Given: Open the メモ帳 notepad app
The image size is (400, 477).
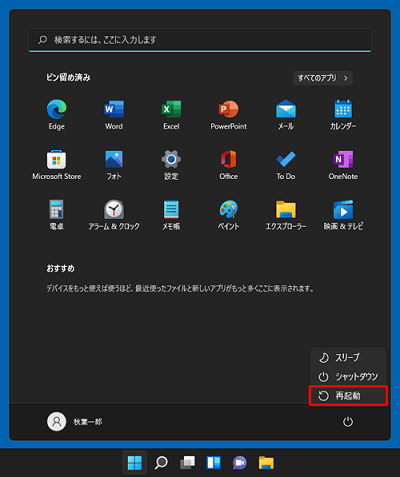Looking at the screenshot, I should click(x=171, y=215).
